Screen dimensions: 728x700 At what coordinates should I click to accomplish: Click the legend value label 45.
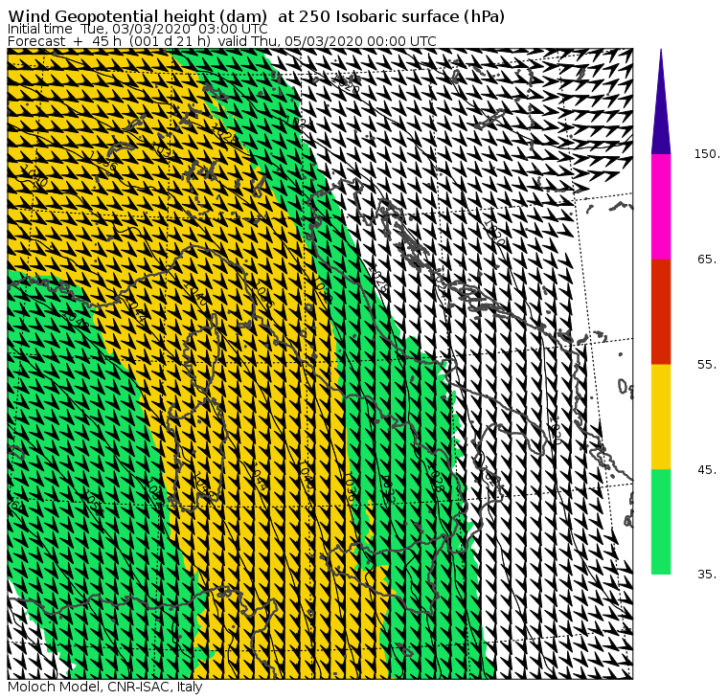pyautogui.click(x=708, y=470)
